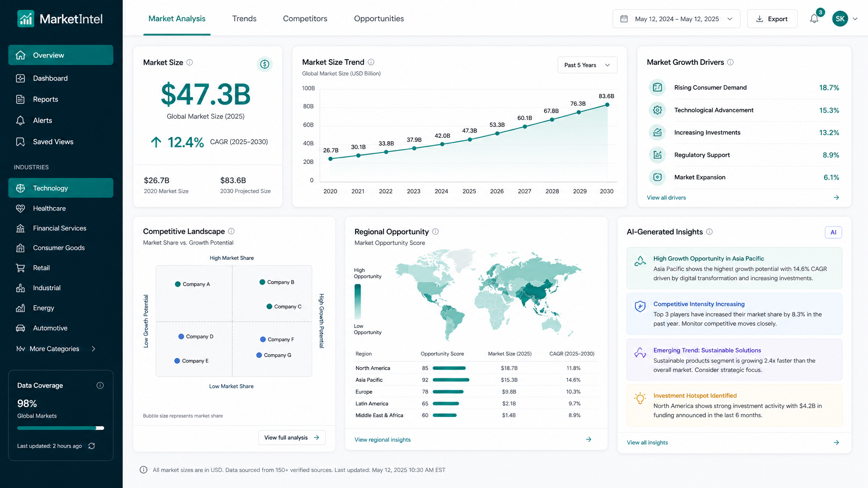Click the MarketIntel logo icon
Screen dimensions: 868x488
tap(26, 19)
